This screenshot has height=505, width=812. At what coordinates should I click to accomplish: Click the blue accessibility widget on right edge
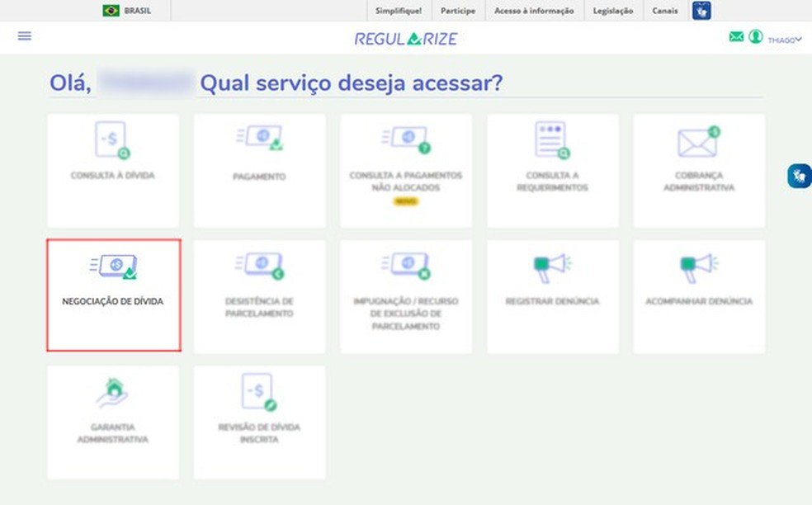[798, 176]
